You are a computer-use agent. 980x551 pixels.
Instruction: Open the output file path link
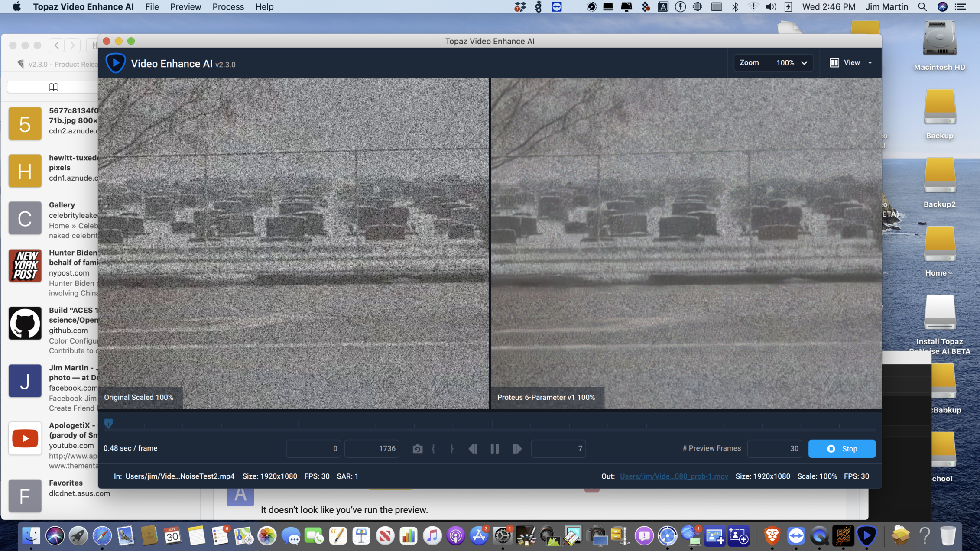[x=674, y=476]
